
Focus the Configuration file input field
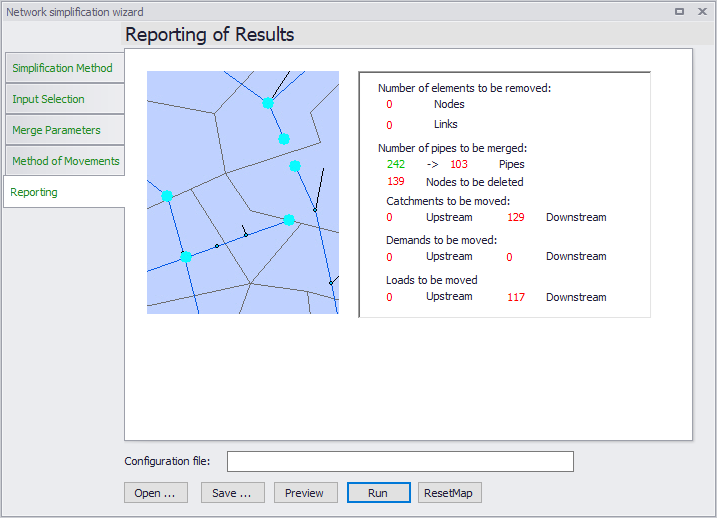click(400, 462)
